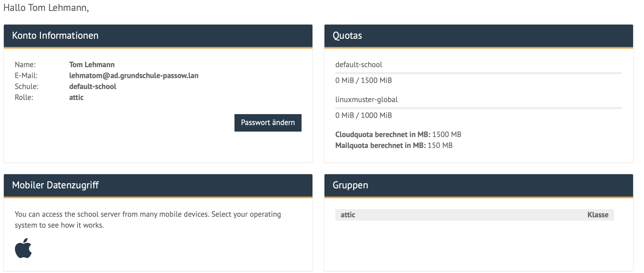Click the 0 MiB / 1500 MiB text

coord(363,81)
